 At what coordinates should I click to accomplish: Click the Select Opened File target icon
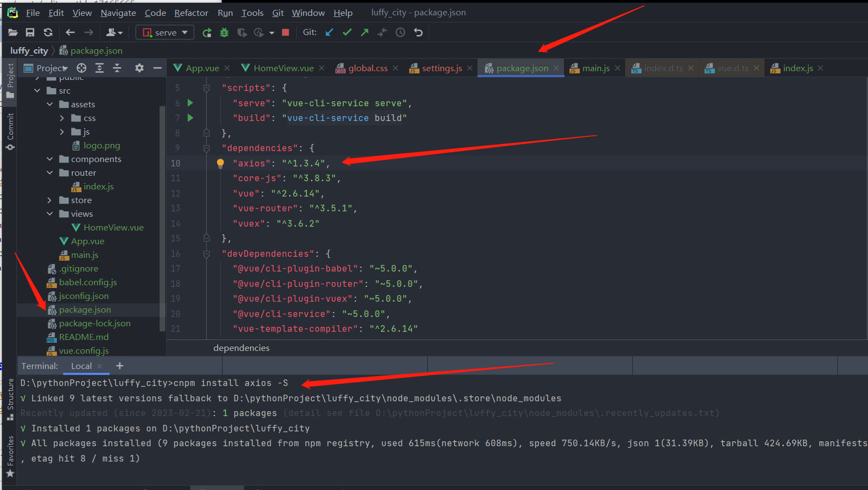[x=81, y=68]
